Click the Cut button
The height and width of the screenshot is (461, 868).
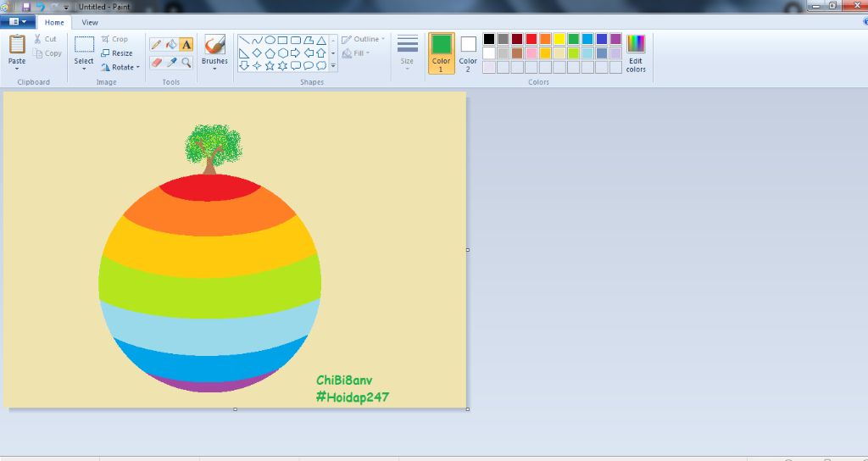pyautogui.click(x=45, y=39)
